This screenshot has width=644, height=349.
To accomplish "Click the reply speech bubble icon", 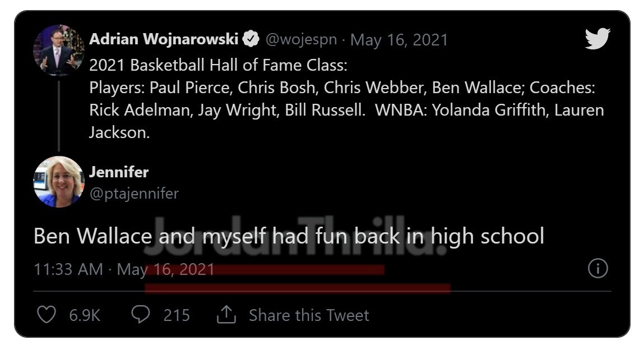I will (x=141, y=315).
